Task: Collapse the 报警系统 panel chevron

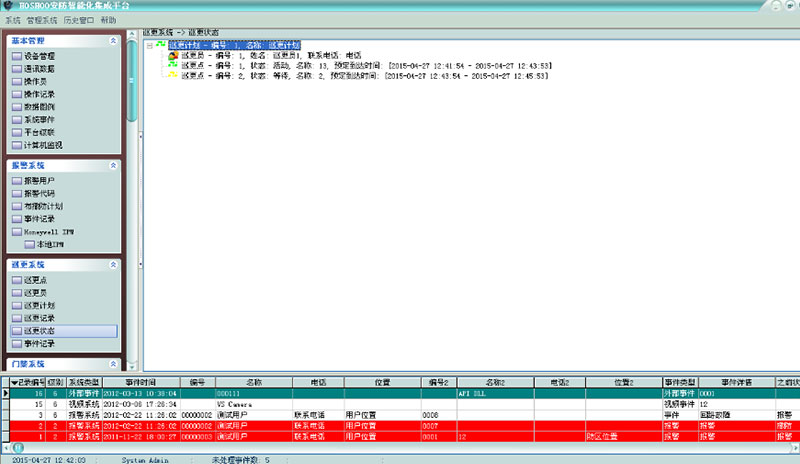Action: coord(113,165)
